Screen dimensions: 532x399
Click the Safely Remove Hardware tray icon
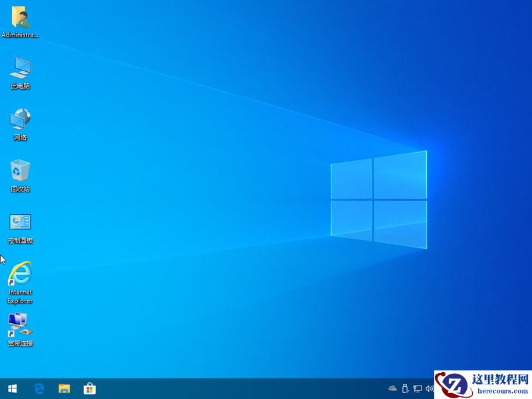(405, 388)
